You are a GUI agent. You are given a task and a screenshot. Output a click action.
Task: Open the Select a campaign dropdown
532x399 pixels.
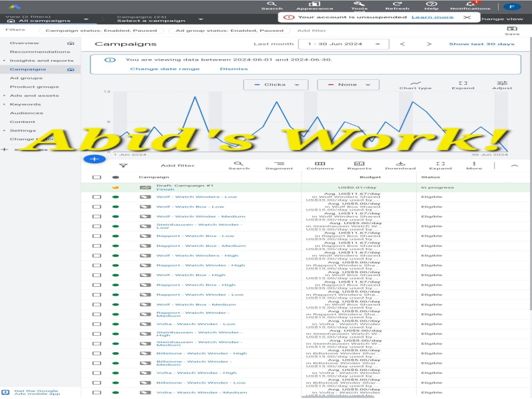pyautogui.click(x=160, y=19)
